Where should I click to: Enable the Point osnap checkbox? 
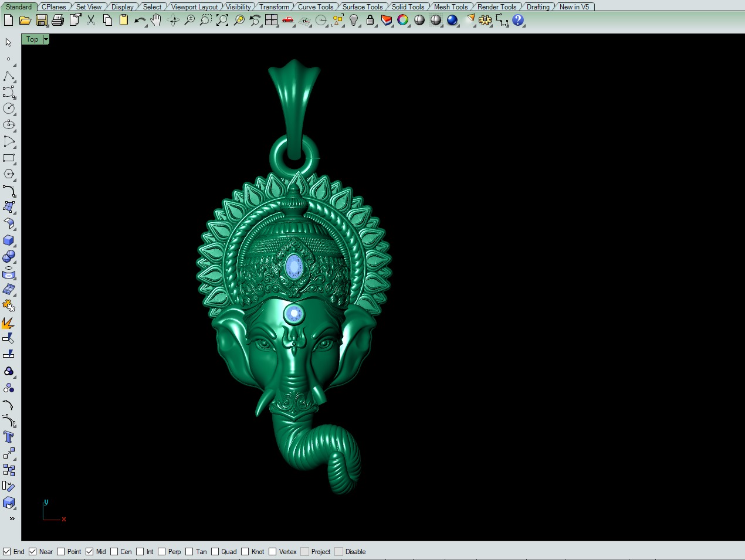point(61,552)
